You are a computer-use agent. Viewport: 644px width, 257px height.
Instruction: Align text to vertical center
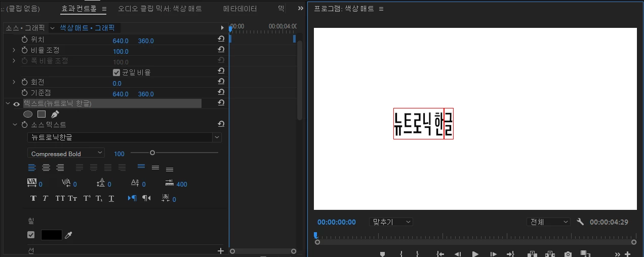click(155, 168)
